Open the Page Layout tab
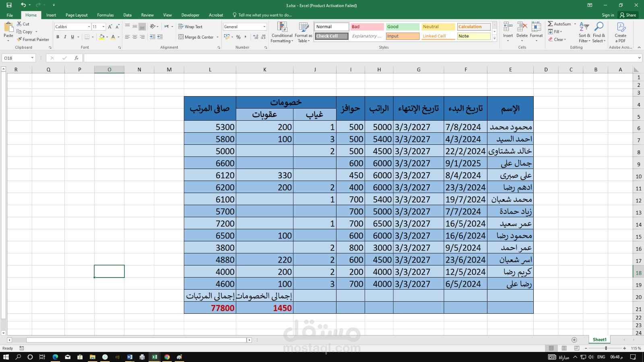 click(x=76, y=15)
